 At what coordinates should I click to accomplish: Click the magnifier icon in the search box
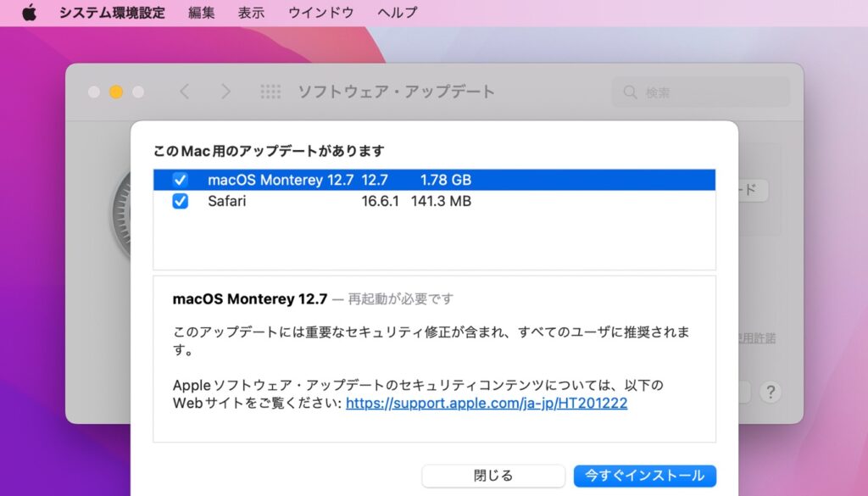(x=629, y=92)
